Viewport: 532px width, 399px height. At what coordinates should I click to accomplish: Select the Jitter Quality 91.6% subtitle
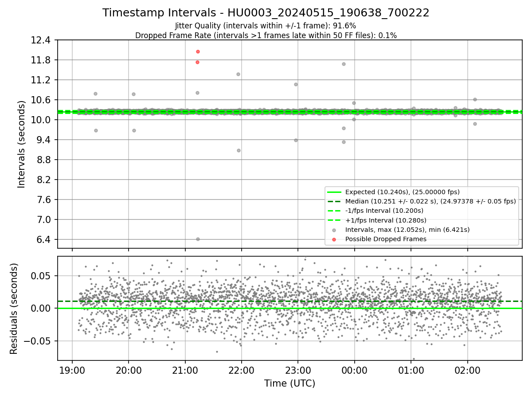[266, 26]
